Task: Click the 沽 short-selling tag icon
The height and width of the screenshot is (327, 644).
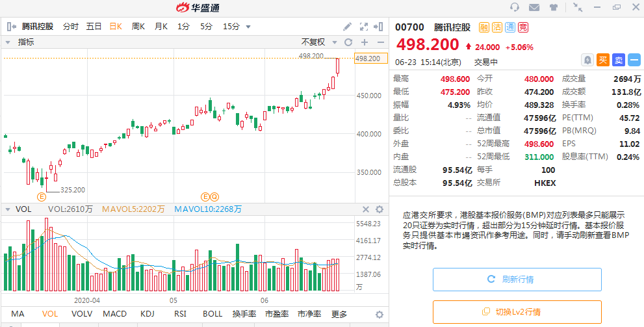Action: [x=497, y=27]
